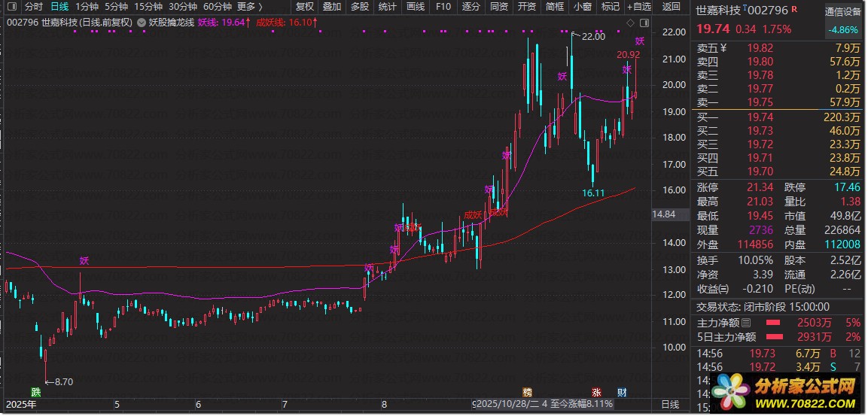The image size is (868, 416).
Task: Select the 60分钟 timeframe tab
Action: point(217,7)
